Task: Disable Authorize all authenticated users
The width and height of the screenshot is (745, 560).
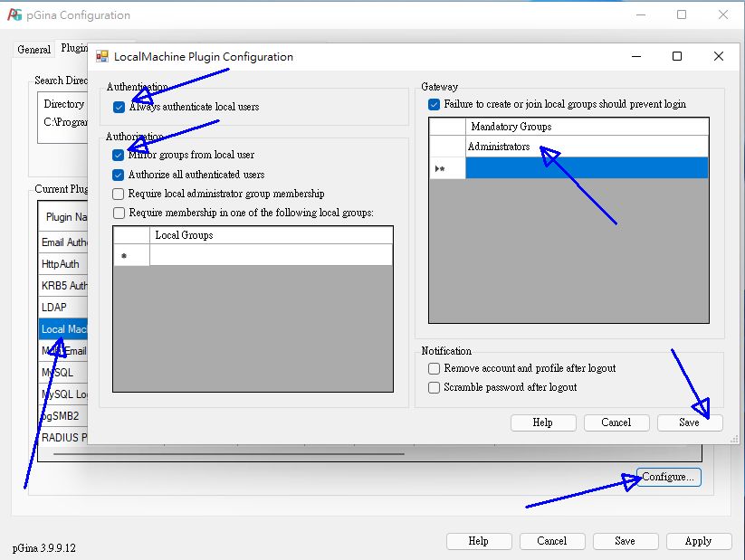Action: click(119, 175)
